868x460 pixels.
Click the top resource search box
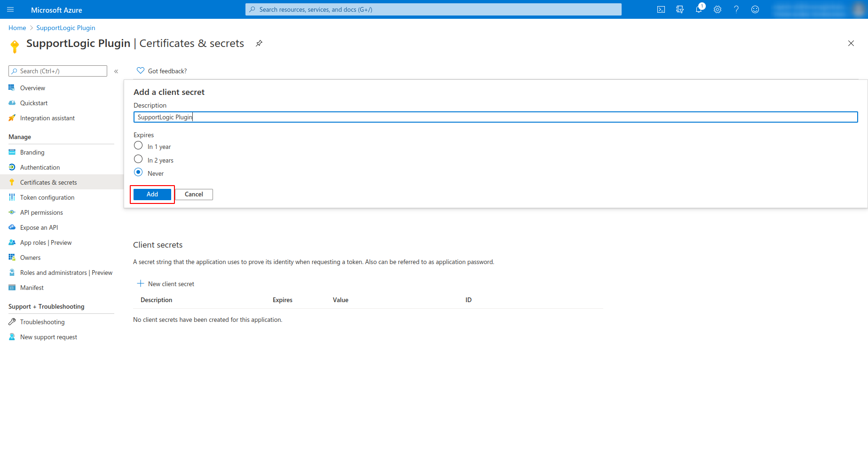(434, 9)
